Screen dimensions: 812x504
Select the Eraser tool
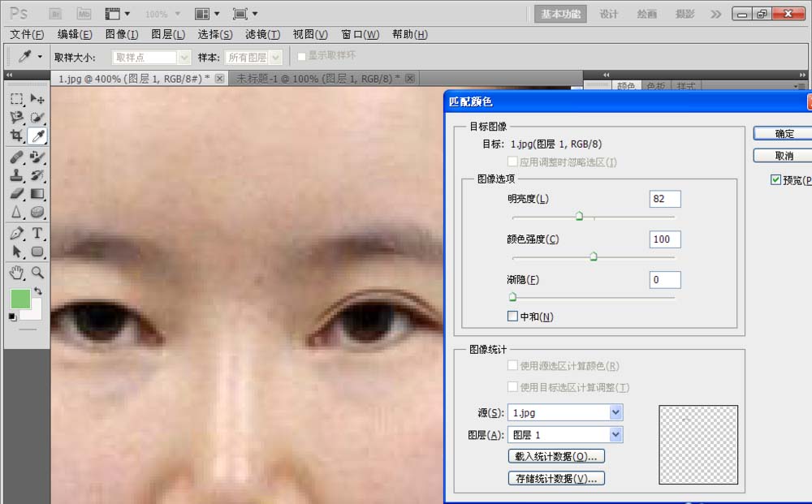[x=18, y=194]
